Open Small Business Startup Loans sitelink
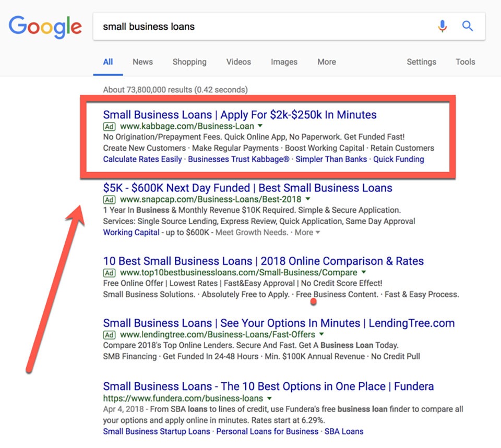Viewport: 501px width, 448px height. point(157,431)
